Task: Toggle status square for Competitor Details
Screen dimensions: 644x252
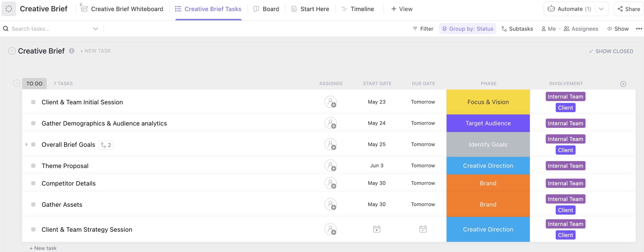Action: click(33, 183)
